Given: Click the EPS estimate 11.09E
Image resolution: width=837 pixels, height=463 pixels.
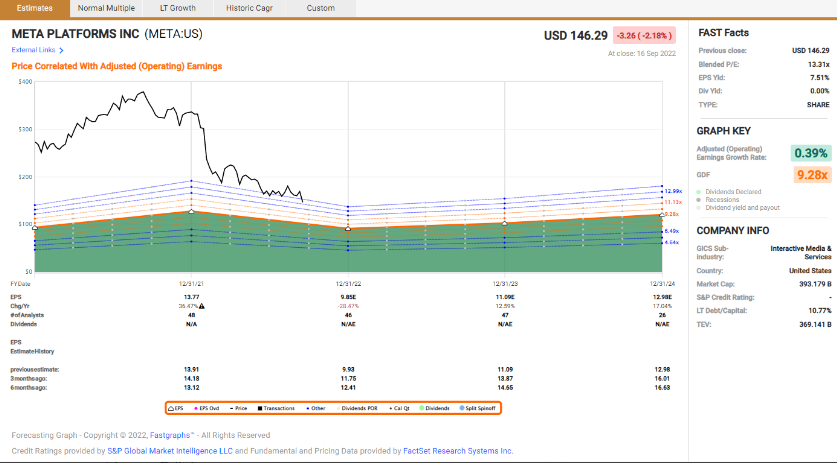Looking at the screenshot, I should pyautogui.click(x=505, y=297).
